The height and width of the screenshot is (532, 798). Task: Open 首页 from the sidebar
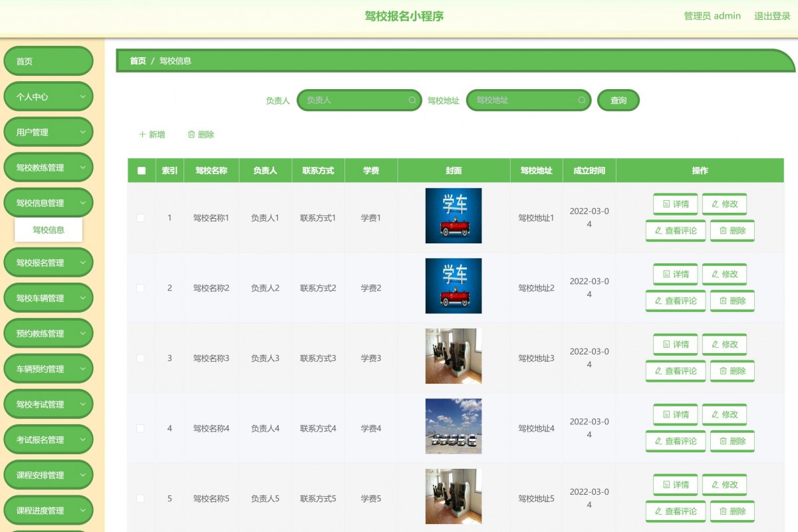(48, 61)
